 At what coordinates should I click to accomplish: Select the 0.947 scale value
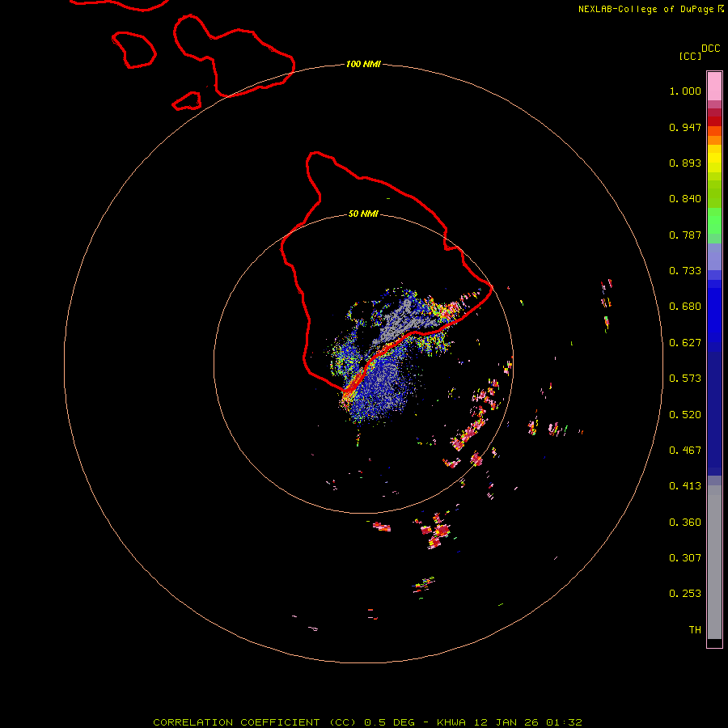pos(685,127)
